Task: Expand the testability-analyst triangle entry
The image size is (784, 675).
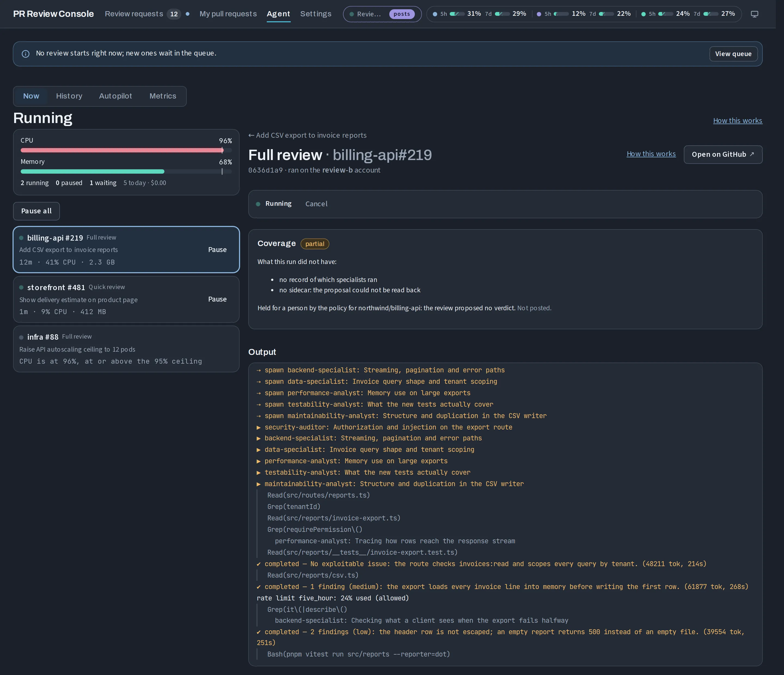Action: point(364,472)
